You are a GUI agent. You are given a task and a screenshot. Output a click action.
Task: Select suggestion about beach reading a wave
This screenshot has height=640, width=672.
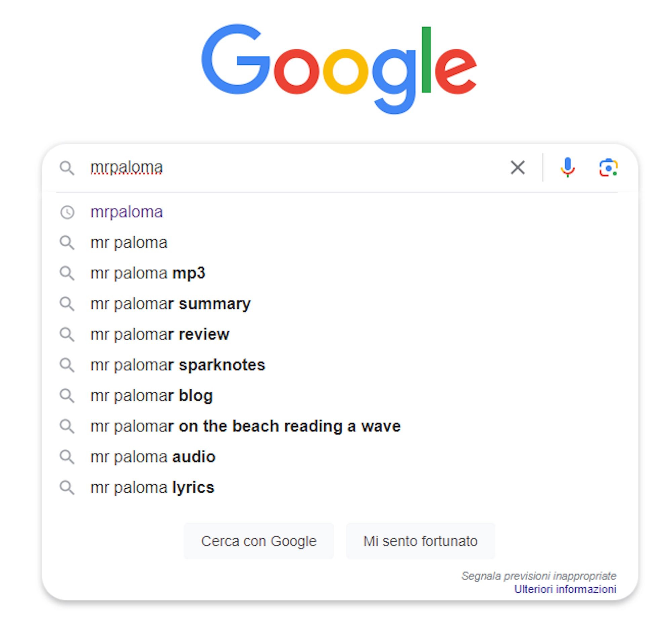(x=245, y=426)
